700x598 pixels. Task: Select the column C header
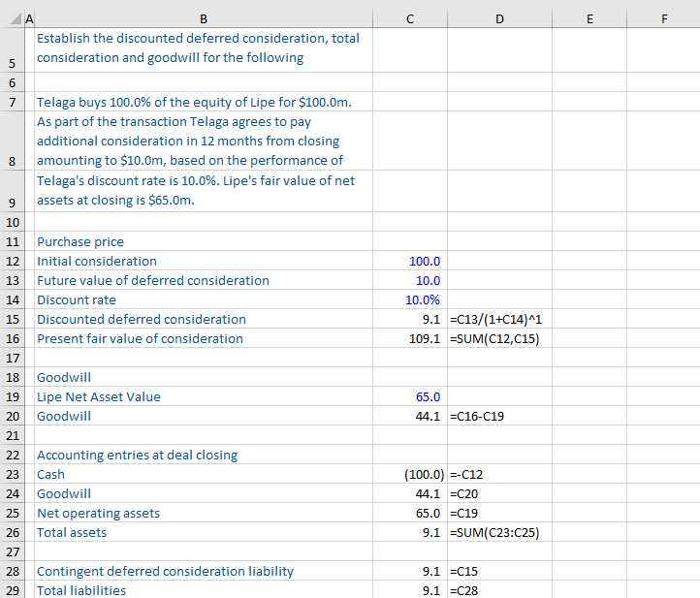409,16
